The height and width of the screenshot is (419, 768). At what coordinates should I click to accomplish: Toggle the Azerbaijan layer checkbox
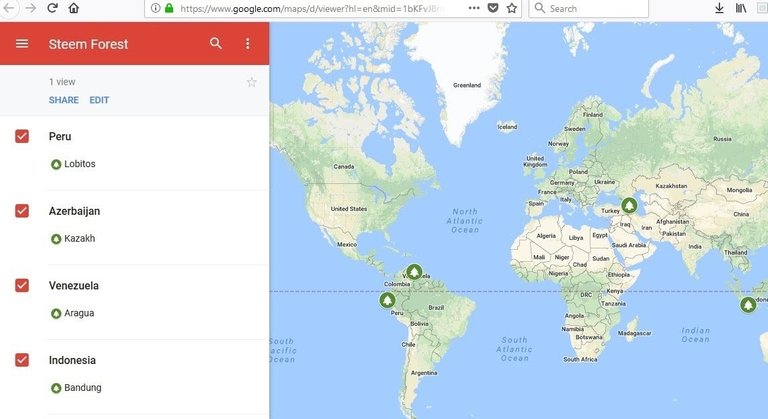[22, 211]
